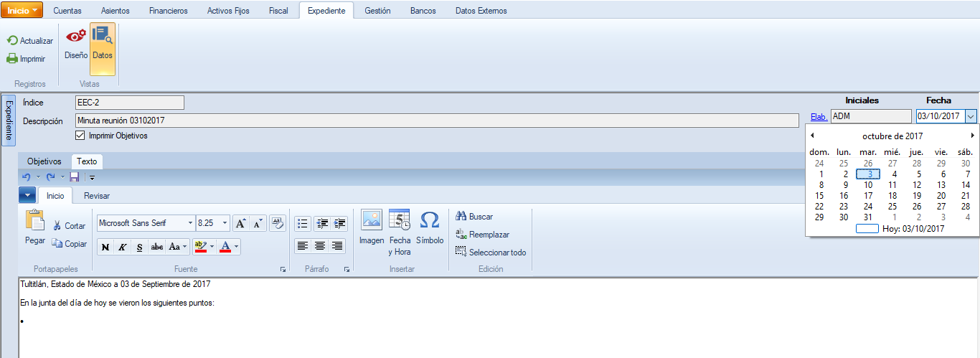Click the Elab. link
980x358 pixels.
coord(819,117)
